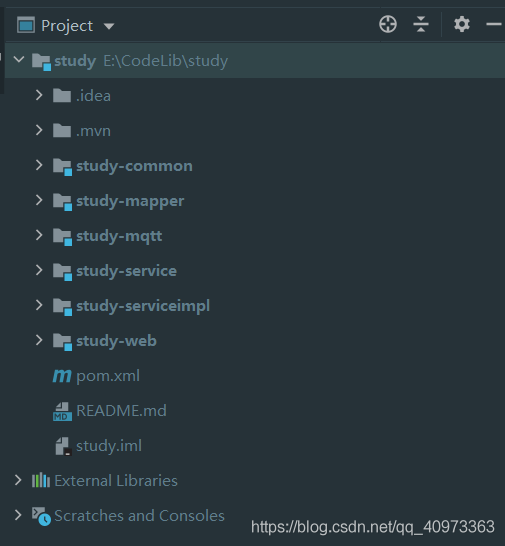Click the locate/select opened file crosshair icon
The height and width of the screenshot is (546, 505).
[388, 24]
